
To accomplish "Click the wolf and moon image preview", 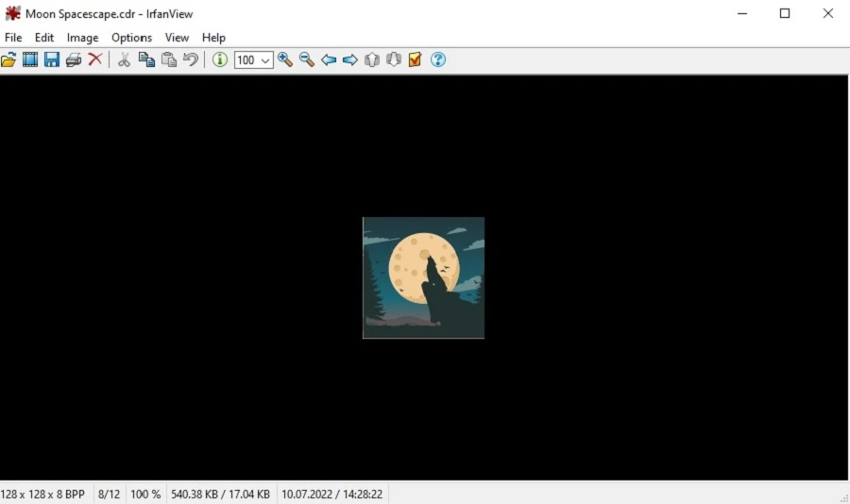I will (423, 278).
